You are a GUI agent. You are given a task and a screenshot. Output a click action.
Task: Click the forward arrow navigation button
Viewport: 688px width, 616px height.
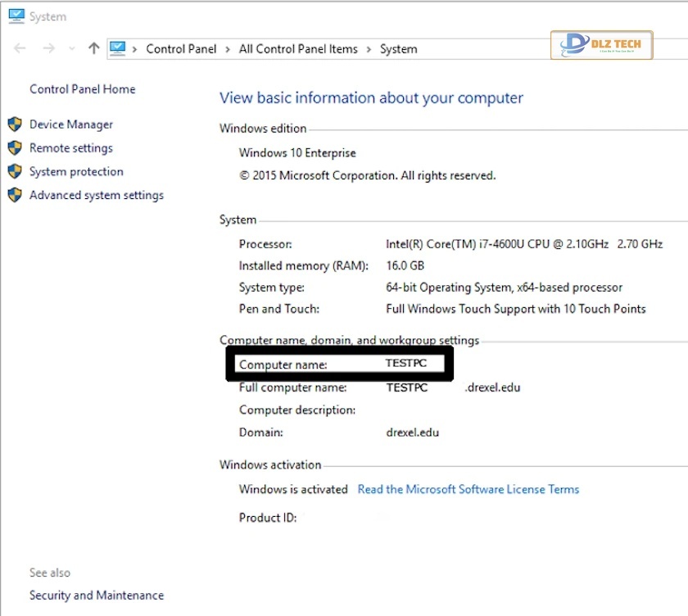[x=48, y=49]
